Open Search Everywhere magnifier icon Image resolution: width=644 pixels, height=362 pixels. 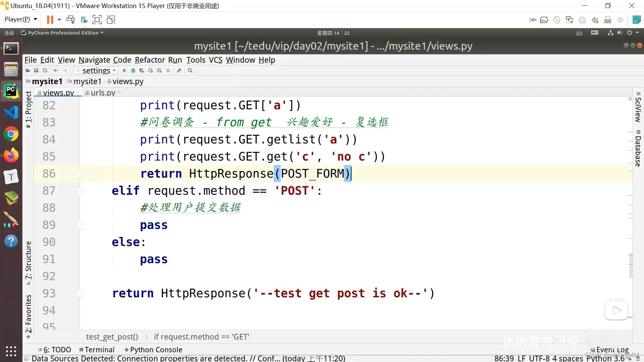point(190,70)
